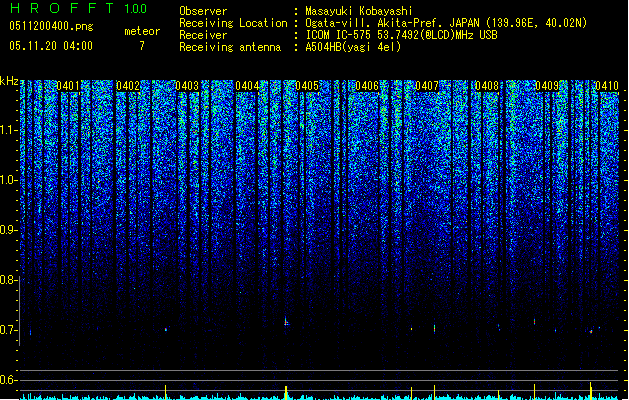This screenshot has width=629, height=400.
Task: Click the 0401 time marker
Action: 68,86
